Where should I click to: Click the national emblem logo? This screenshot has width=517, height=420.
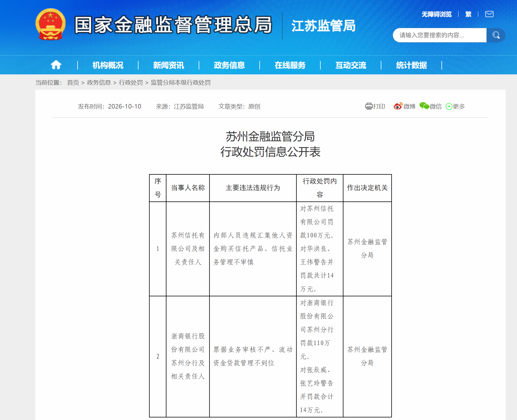(x=50, y=24)
